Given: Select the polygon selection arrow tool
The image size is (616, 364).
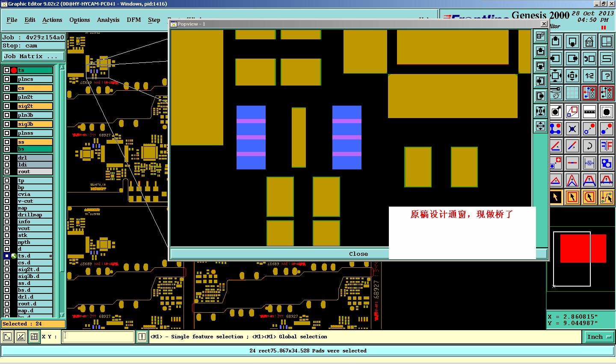Looking at the screenshot, I should [589, 197].
